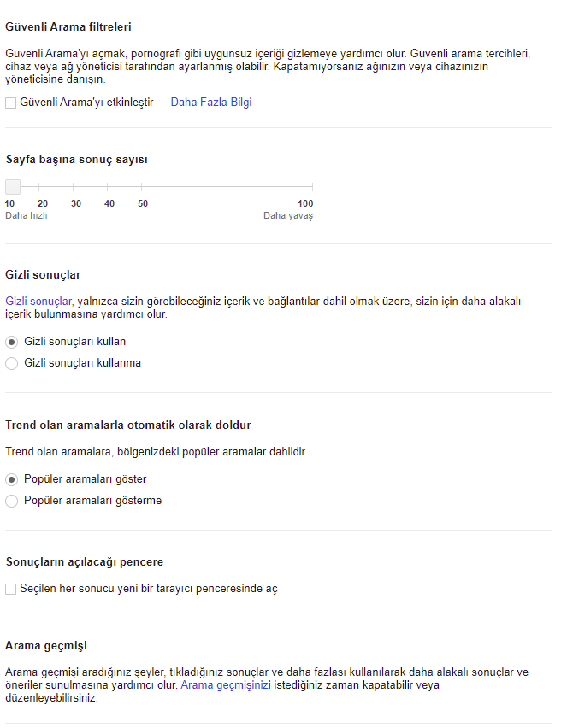The image size is (567, 728).
Task: Select the Popüler aramaları göster radio button
Action: (x=12, y=479)
